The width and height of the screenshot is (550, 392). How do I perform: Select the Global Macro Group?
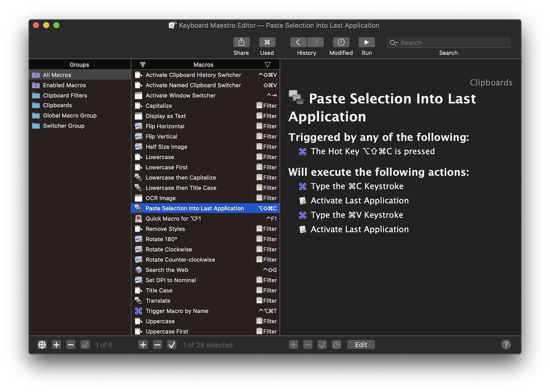(80, 116)
